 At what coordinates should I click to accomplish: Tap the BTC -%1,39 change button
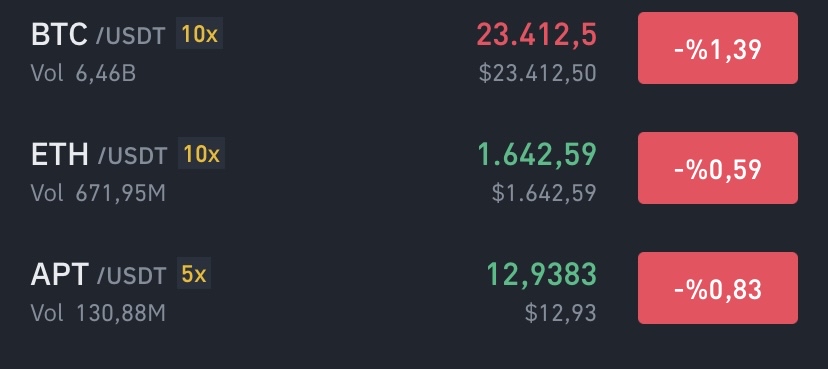718,48
